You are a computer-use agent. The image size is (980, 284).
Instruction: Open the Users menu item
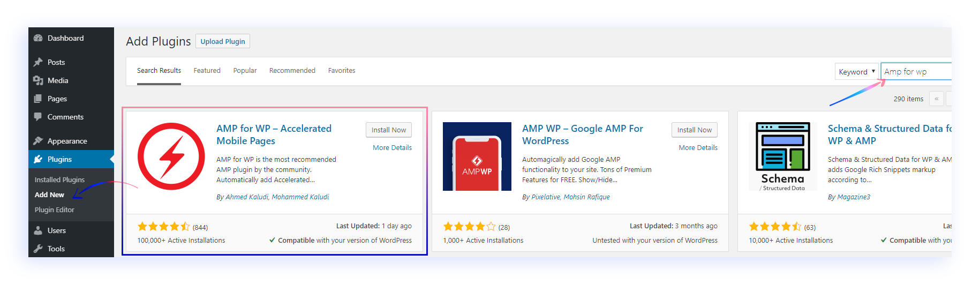[71, 230]
